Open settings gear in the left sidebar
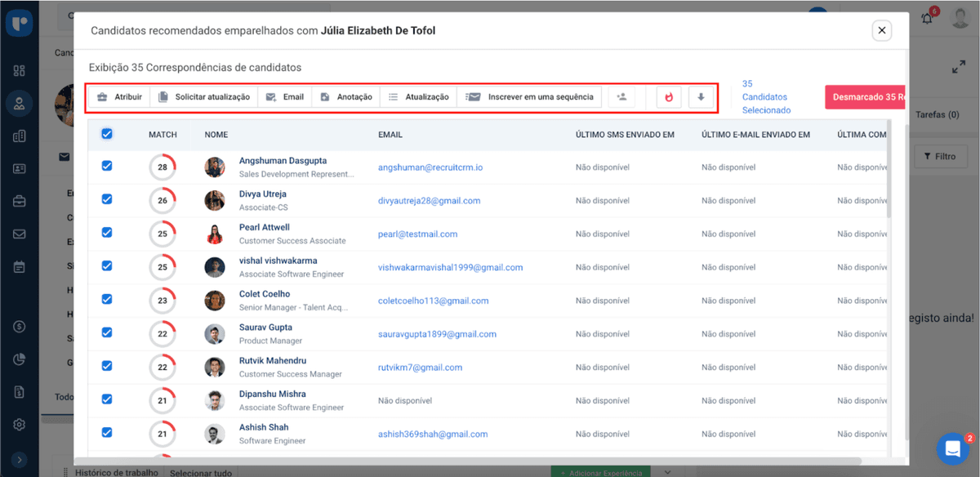The width and height of the screenshot is (980, 477). tap(20, 425)
